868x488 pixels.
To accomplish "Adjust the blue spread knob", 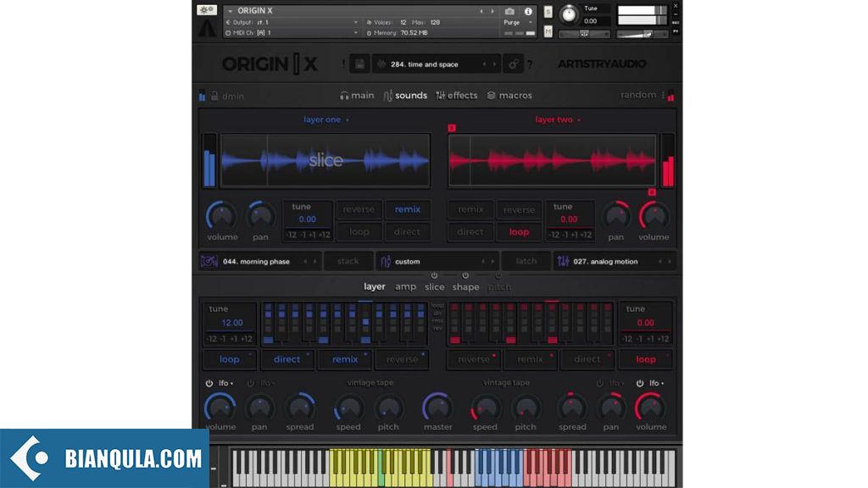I will (300, 408).
